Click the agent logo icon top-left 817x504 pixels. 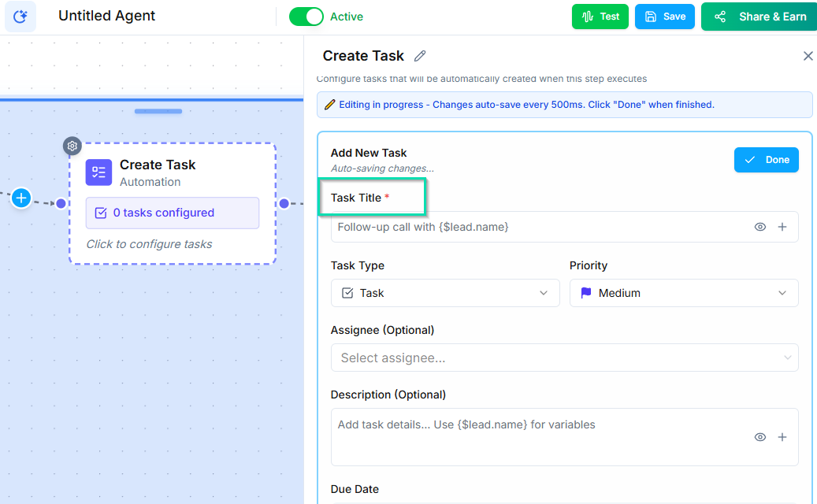click(20, 16)
